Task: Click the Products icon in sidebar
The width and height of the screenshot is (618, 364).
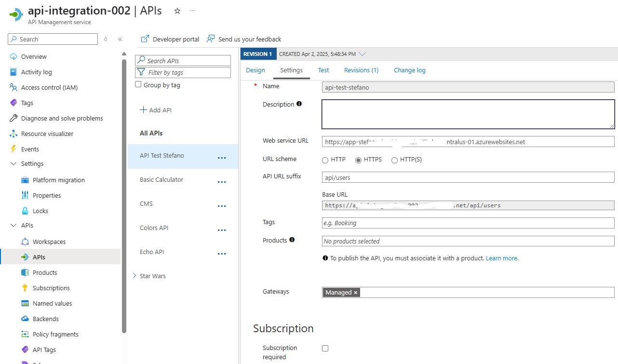Action: point(25,272)
